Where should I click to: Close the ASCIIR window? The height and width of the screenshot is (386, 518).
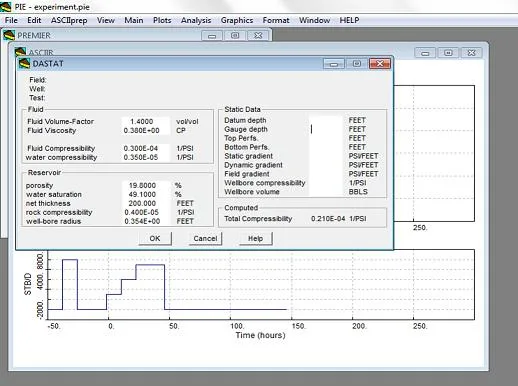pos(471,53)
